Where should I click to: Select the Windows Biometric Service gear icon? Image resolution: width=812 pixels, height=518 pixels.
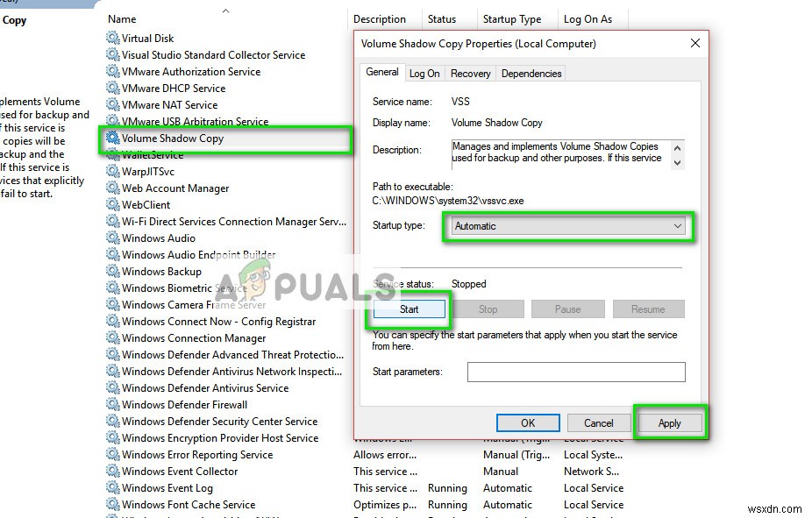pyautogui.click(x=113, y=287)
